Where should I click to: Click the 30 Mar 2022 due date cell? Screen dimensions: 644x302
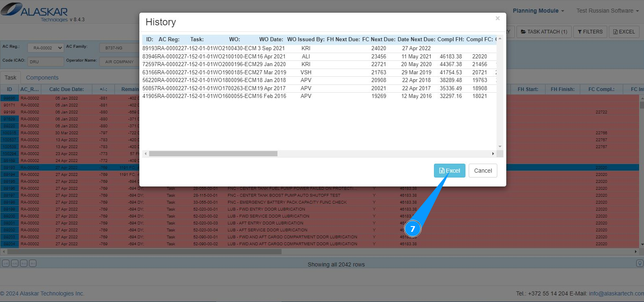(x=67, y=133)
